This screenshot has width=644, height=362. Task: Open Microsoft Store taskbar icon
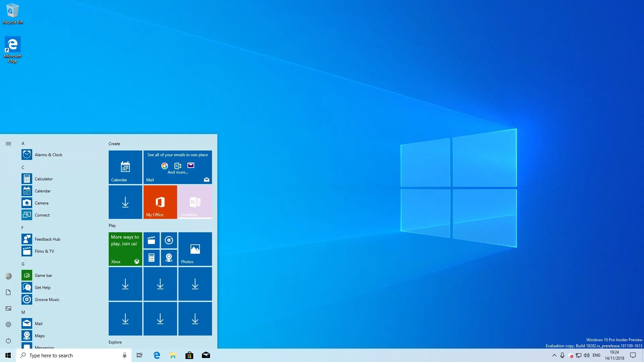click(189, 355)
